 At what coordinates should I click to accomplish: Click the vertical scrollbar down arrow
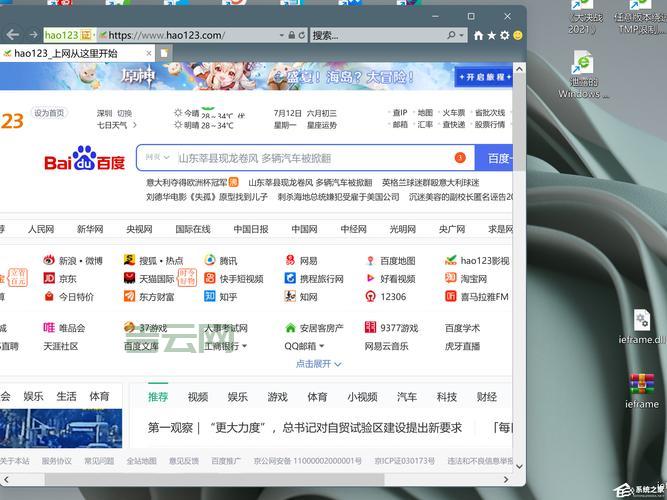coord(519,467)
